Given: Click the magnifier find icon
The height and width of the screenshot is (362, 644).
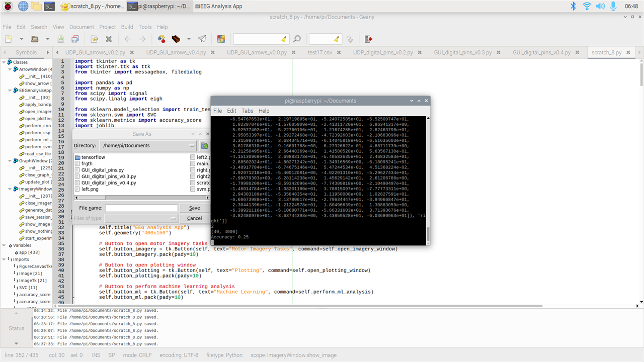Looking at the screenshot, I should [297, 39].
